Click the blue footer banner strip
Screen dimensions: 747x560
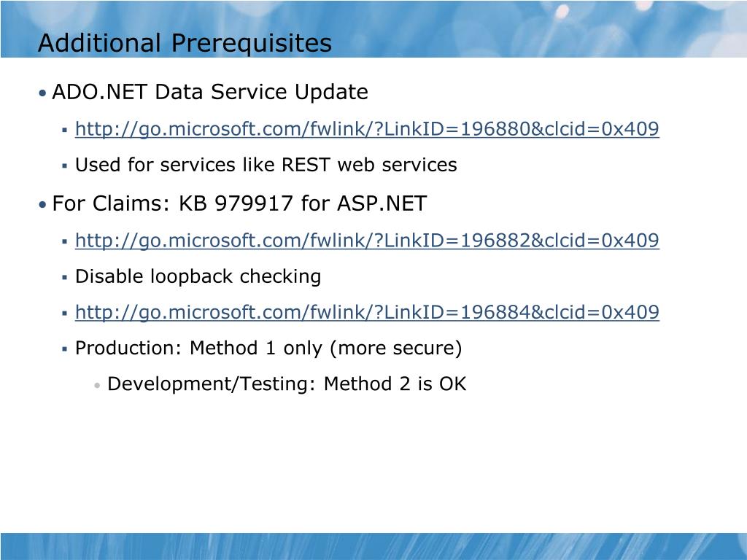[x=373, y=546]
